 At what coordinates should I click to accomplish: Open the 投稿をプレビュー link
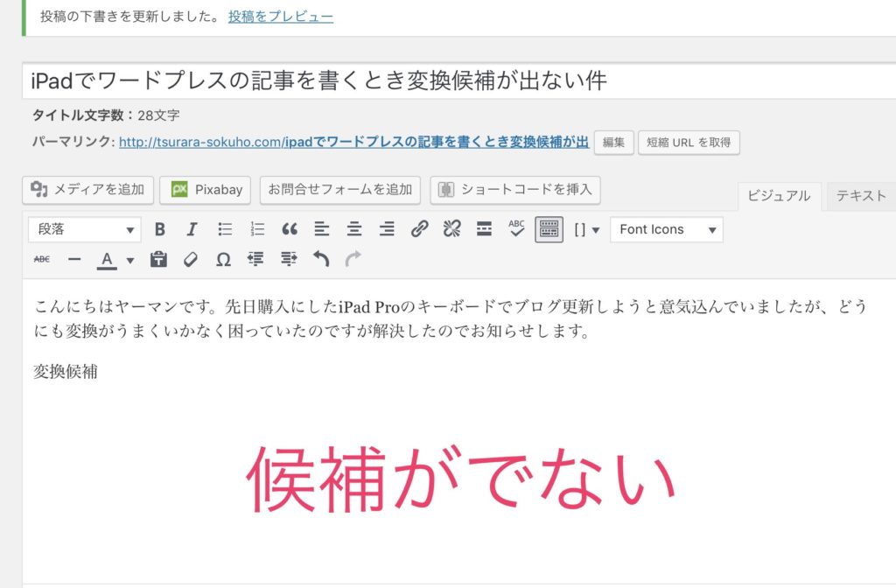[280, 17]
